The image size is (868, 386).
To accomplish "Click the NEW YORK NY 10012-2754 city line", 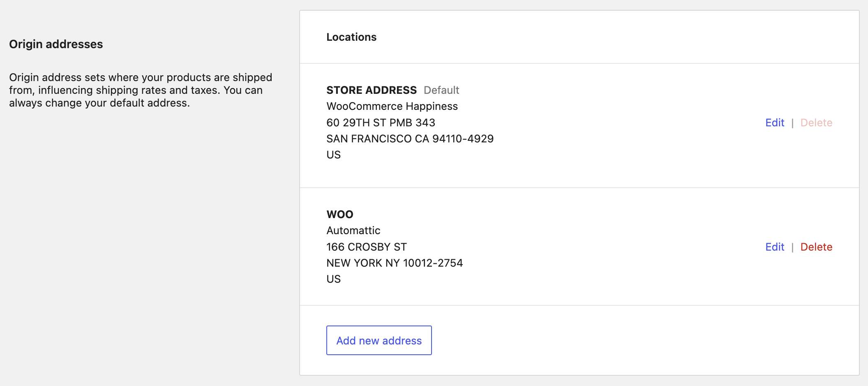I will click(x=395, y=263).
